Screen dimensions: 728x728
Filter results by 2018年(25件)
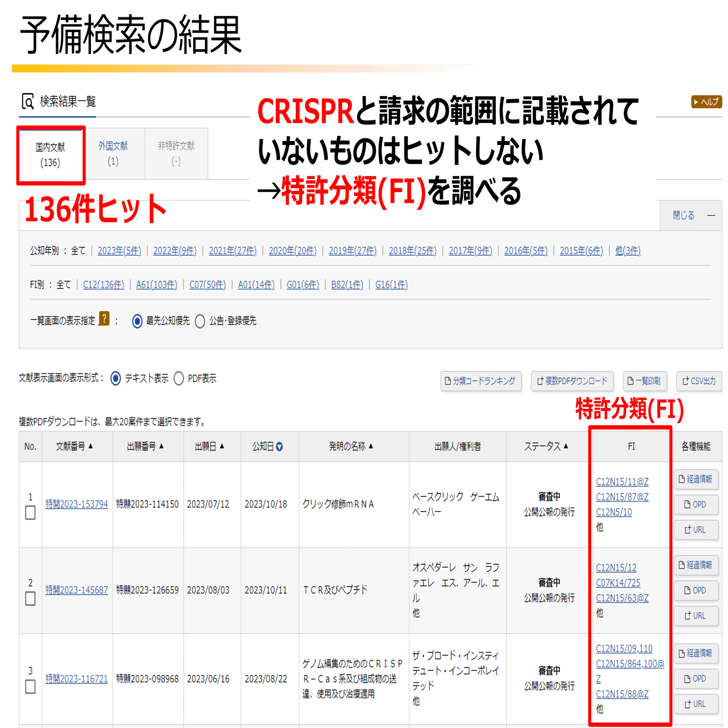click(x=413, y=250)
